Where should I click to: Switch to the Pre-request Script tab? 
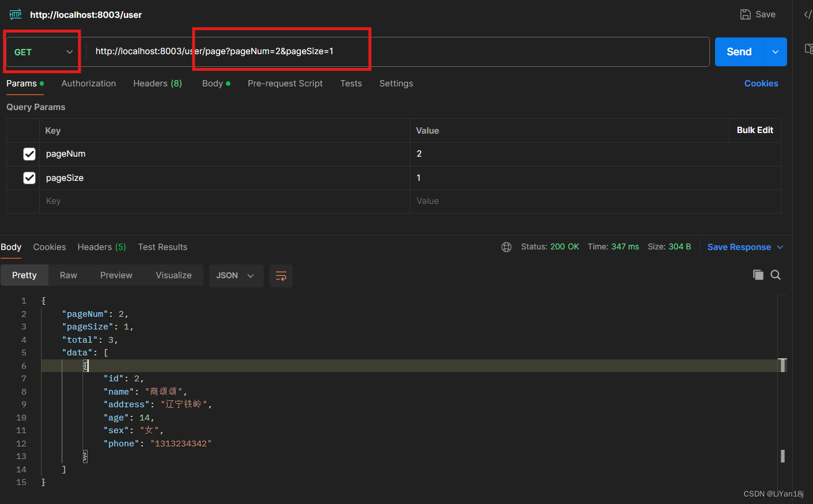tap(285, 83)
